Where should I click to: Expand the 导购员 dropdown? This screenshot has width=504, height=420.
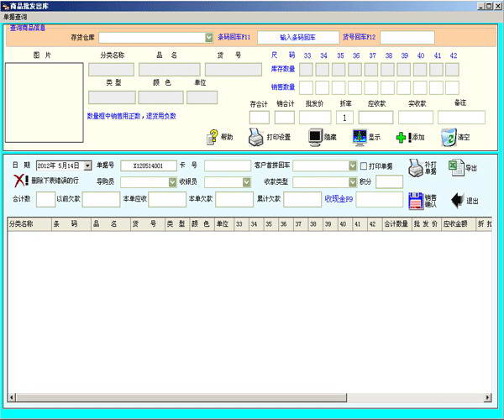coord(172,182)
